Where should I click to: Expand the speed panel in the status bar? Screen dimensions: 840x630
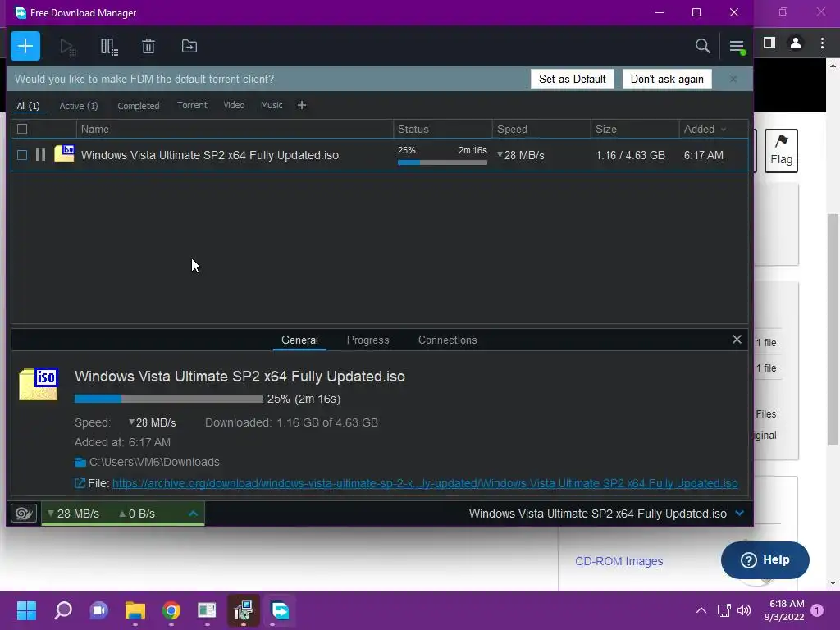[194, 514]
